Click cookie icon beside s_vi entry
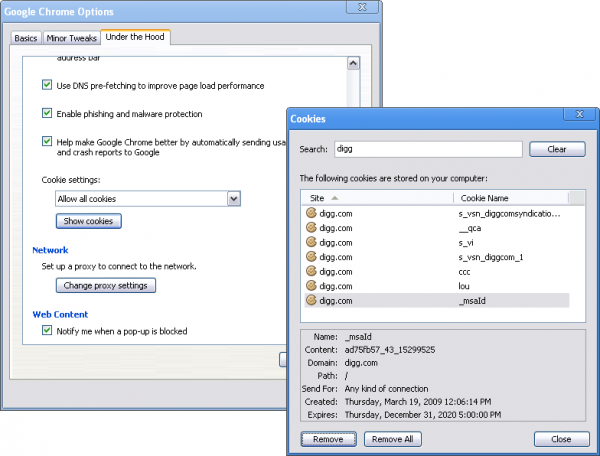 click(x=311, y=242)
